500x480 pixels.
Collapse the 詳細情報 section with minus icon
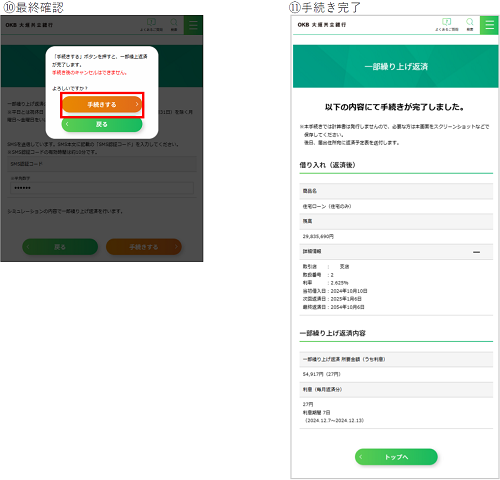click(x=477, y=252)
